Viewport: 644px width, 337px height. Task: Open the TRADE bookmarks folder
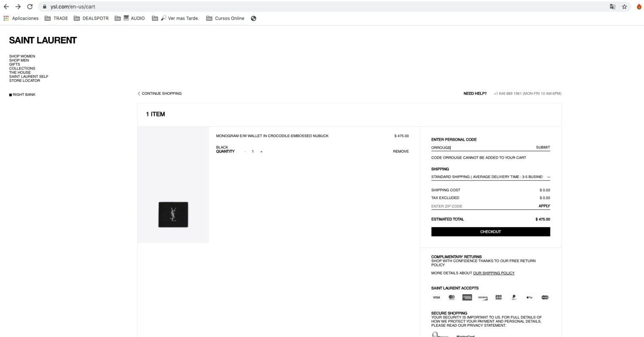click(x=56, y=18)
